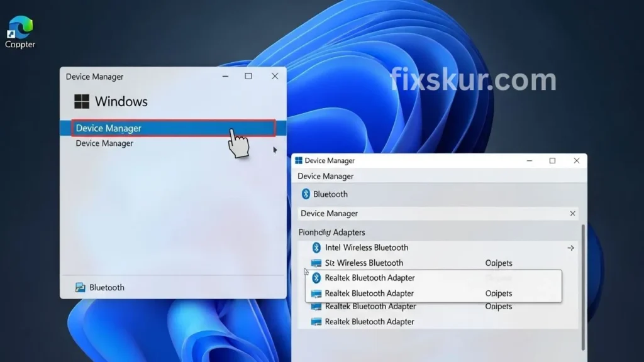Image resolution: width=644 pixels, height=362 pixels.
Task: Click the title bar icon of the right Device Manager window
Action: tap(299, 160)
